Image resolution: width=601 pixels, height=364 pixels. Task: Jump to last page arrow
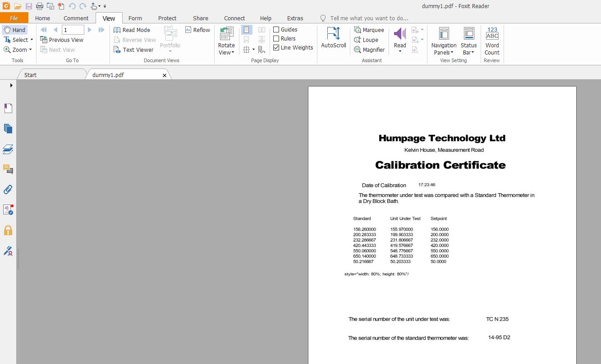click(x=101, y=30)
